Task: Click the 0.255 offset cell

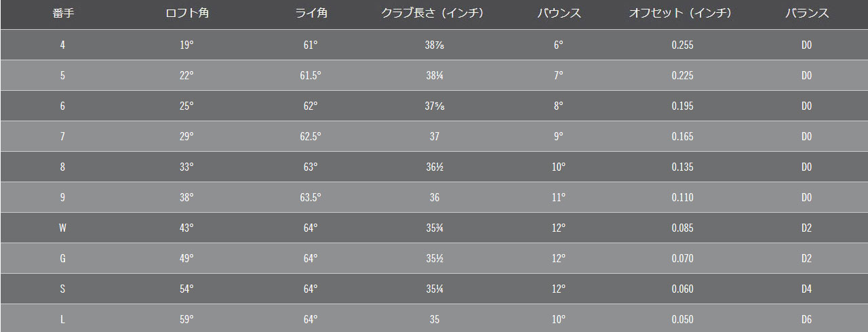Action: coord(682,45)
